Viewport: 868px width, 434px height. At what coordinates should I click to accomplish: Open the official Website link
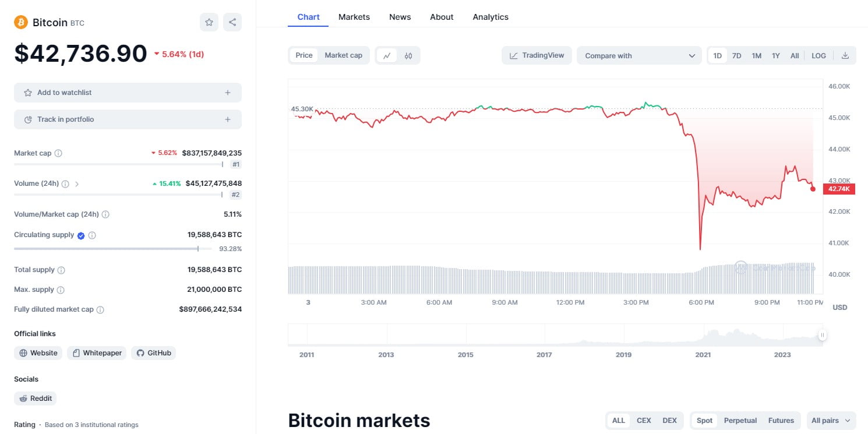[38, 353]
